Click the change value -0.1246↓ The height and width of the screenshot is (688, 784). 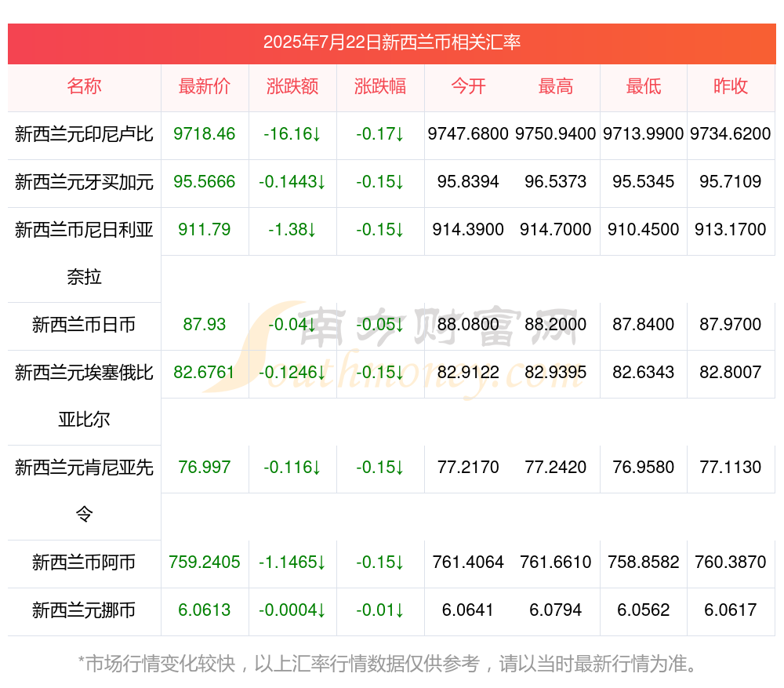pyautogui.click(x=292, y=373)
